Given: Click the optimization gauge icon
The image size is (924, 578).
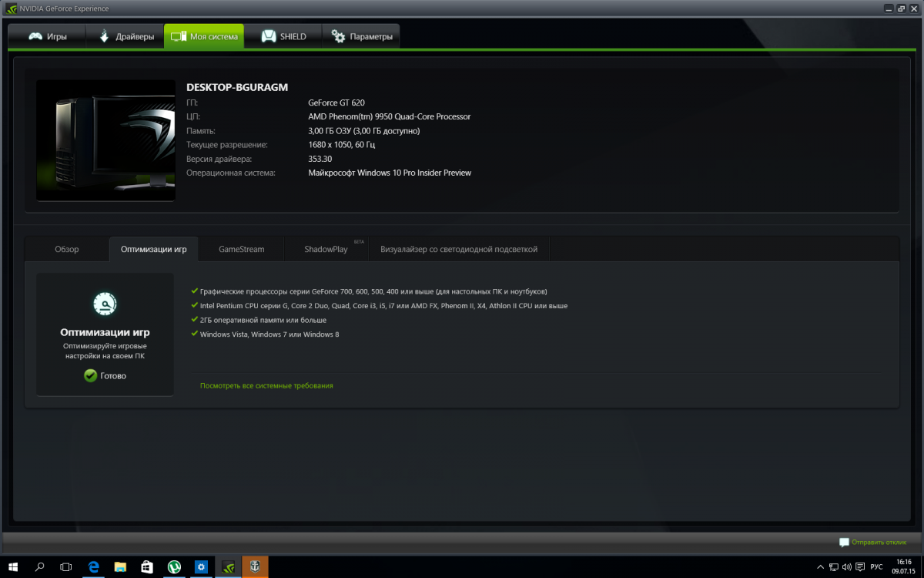Looking at the screenshot, I should (105, 305).
